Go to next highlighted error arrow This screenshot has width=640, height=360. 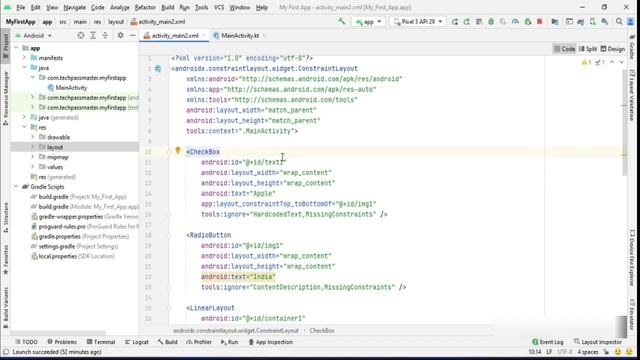(x=622, y=62)
